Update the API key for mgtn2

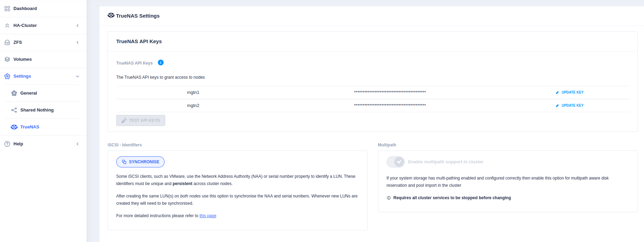coord(570,106)
